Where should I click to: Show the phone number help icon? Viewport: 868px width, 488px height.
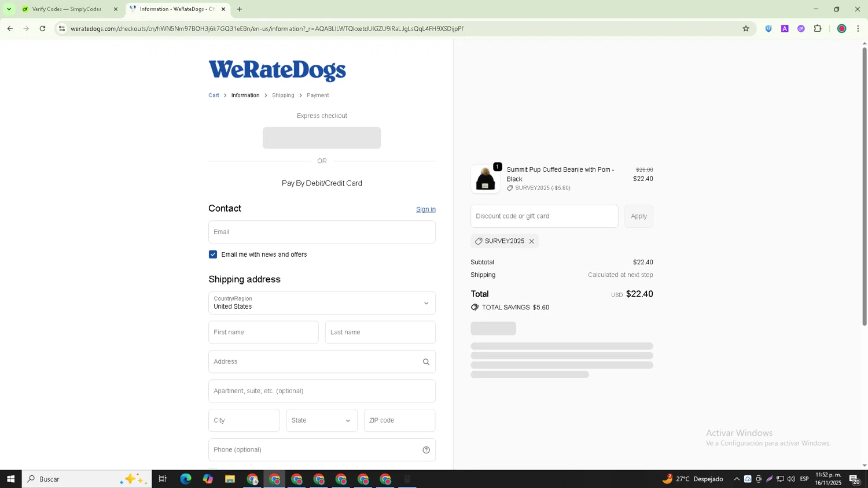[426, 450]
